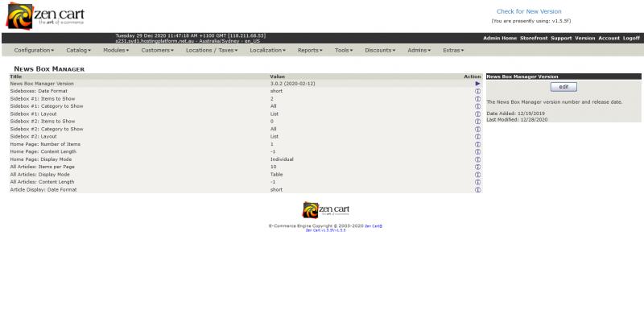Click info icon for Sidebox #2: Category to Show
This screenshot has width=644, height=310.
point(477,130)
